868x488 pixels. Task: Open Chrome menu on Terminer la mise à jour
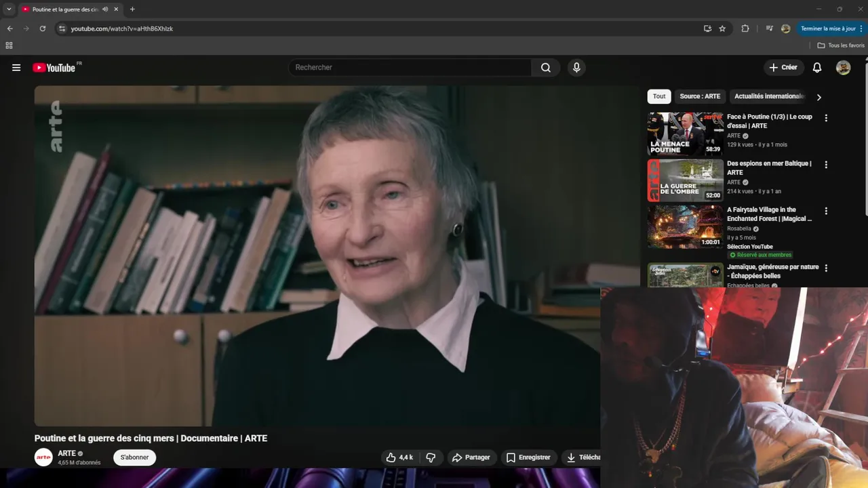click(x=832, y=28)
